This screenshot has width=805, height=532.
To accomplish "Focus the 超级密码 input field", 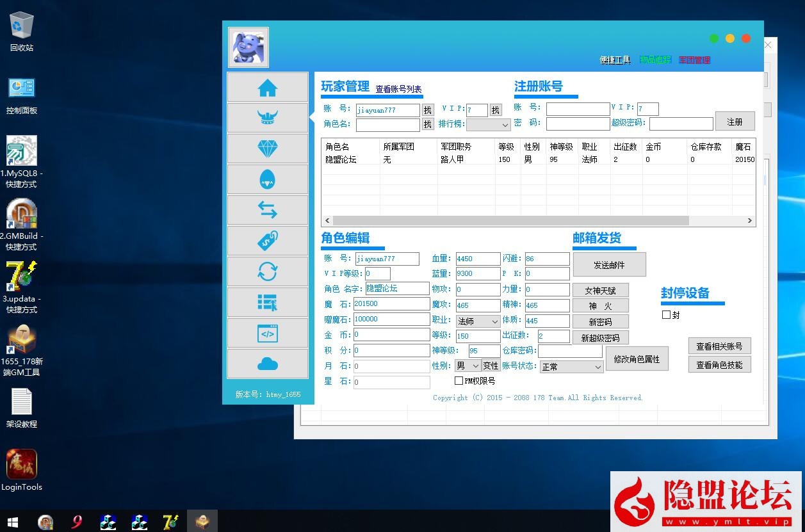I will pyautogui.click(x=681, y=124).
